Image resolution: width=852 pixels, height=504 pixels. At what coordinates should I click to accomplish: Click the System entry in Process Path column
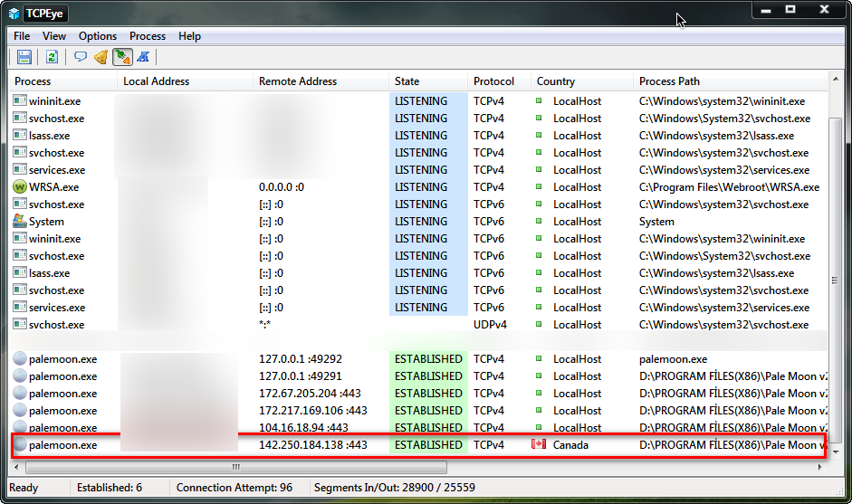click(x=656, y=222)
